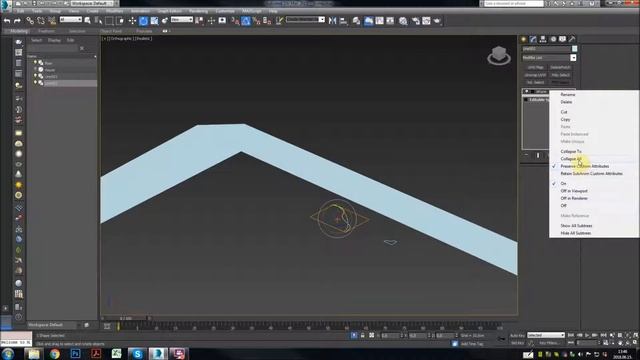Image resolution: width=640 pixels, height=360 pixels.
Task: Choose the Bind to Space Warp tool
Action: coord(52,20)
